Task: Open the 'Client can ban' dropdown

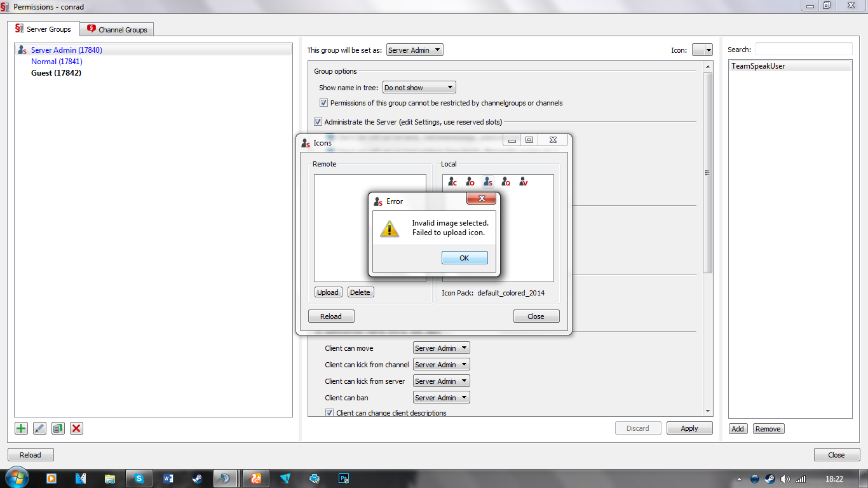Action: click(442, 398)
